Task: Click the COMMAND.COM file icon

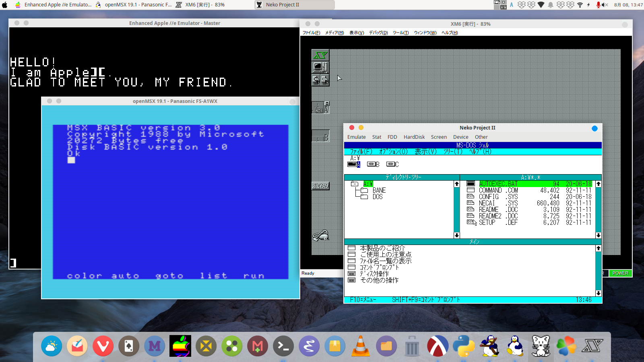Action: tap(471, 190)
